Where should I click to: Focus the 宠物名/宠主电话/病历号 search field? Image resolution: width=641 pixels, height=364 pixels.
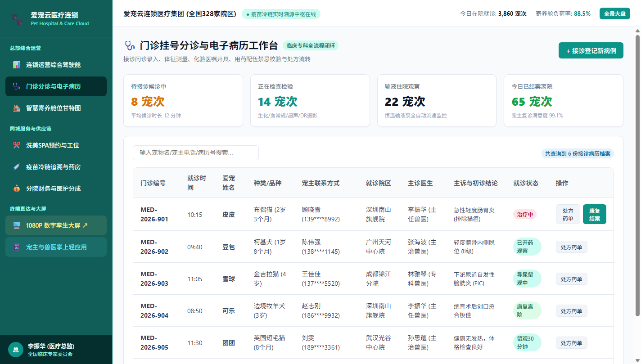[x=196, y=153]
